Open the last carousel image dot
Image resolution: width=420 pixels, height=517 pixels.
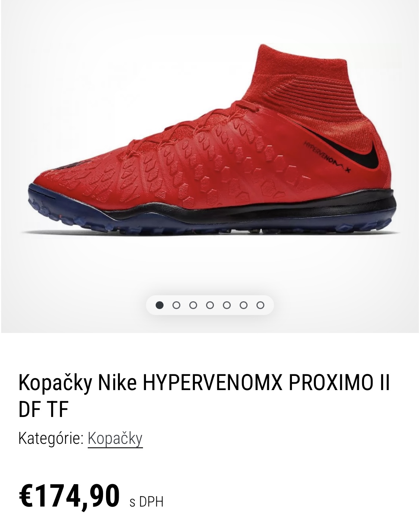(x=261, y=305)
